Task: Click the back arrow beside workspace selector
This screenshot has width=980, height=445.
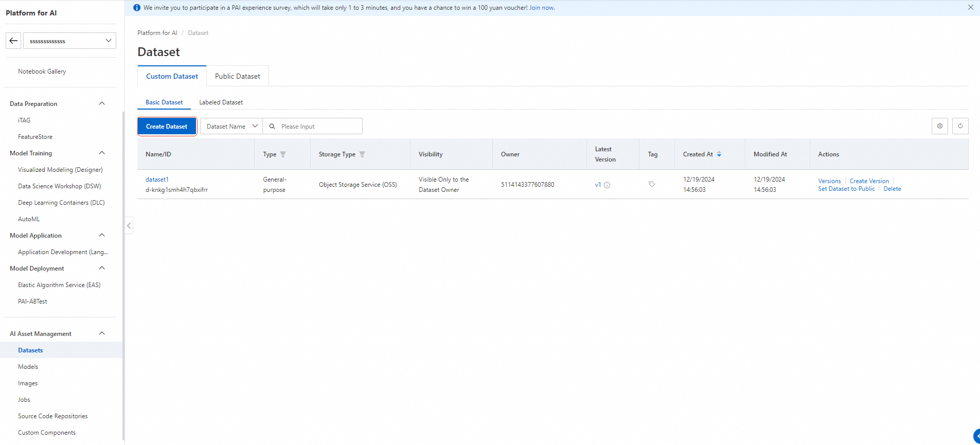Action: (x=14, y=41)
